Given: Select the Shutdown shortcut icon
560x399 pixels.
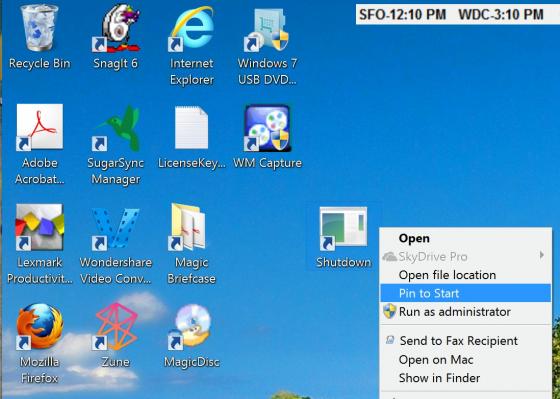Looking at the screenshot, I should tap(343, 229).
